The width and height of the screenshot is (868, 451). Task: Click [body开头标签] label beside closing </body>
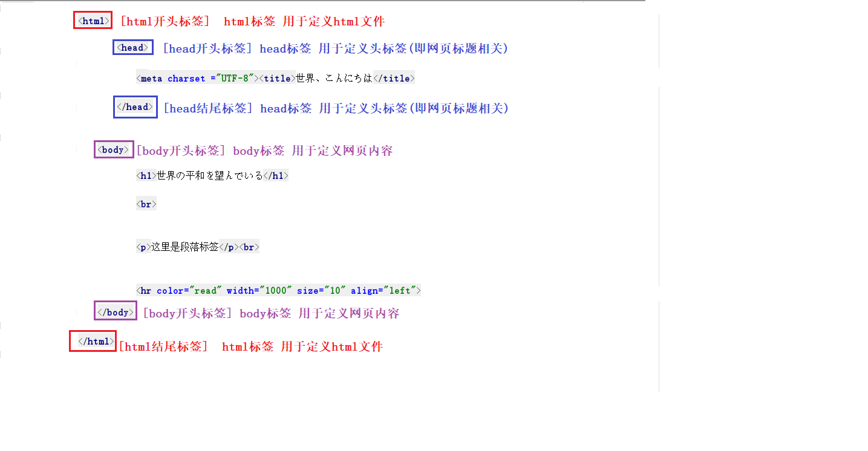tap(188, 314)
